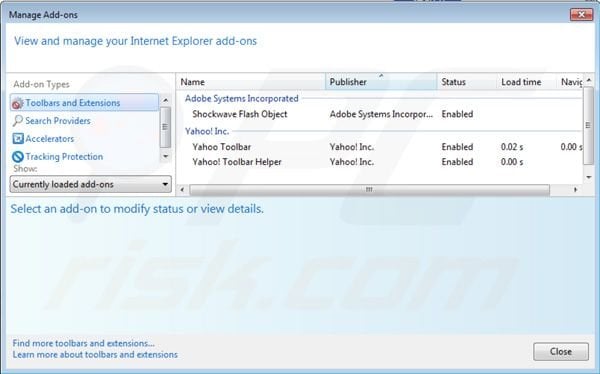The height and width of the screenshot is (374, 600).
Task: Click Enabled status of Yahoo! Toolbar Helper
Action: (x=457, y=162)
